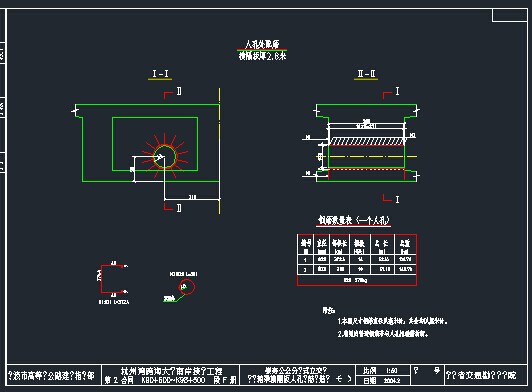Click the U-shaped rebar detail shape
The image size is (532, 392).
pos(111,279)
